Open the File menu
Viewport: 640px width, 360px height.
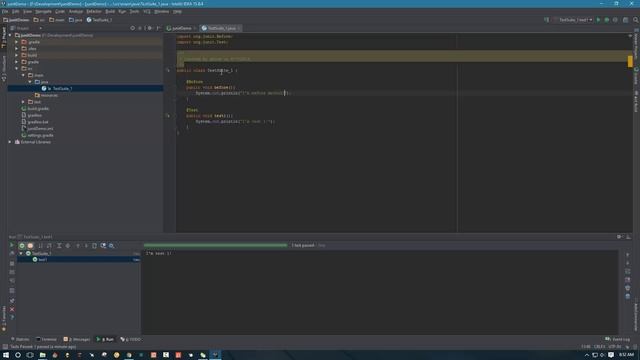pyautogui.click(x=5, y=11)
